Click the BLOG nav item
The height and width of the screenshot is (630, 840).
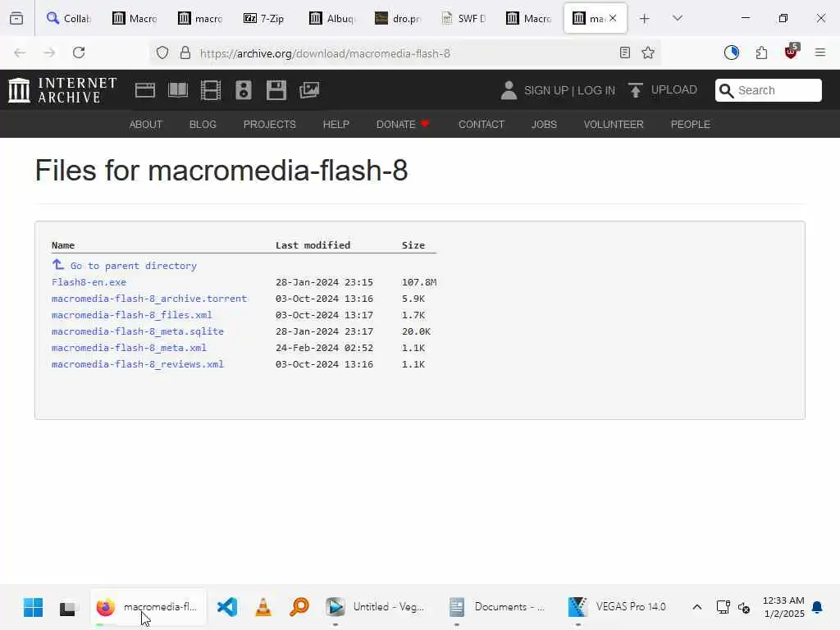coord(203,125)
